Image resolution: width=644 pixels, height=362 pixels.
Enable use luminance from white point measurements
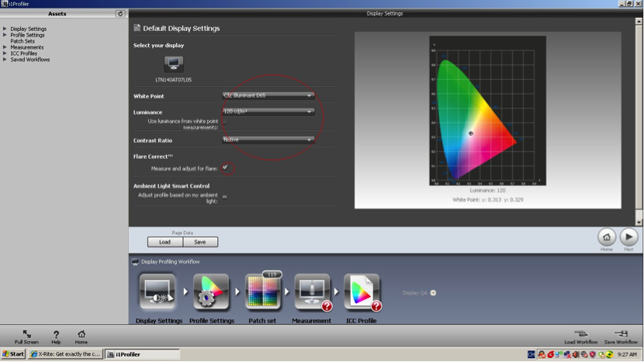click(x=225, y=122)
